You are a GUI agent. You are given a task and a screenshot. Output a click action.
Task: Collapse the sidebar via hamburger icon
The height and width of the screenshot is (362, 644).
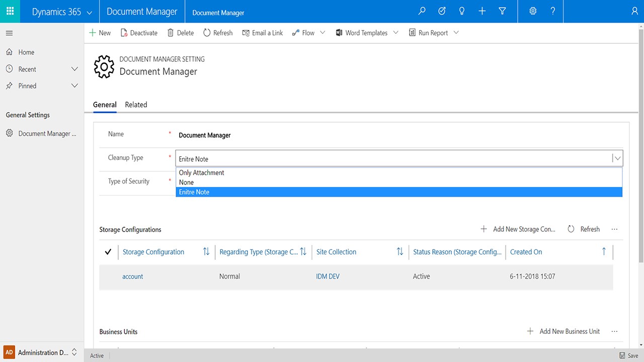coord(9,33)
